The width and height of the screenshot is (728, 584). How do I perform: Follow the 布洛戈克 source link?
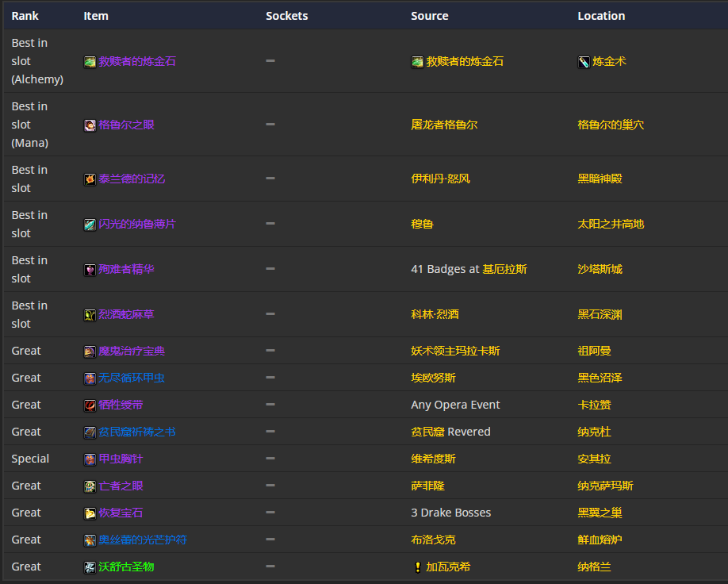pos(433,540)
